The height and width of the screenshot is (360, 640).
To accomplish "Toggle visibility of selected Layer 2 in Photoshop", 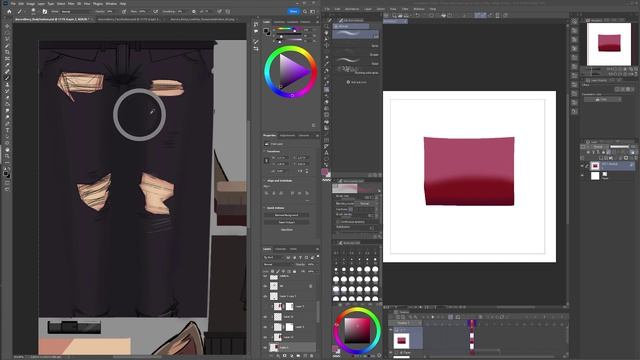I will [265, 348].
